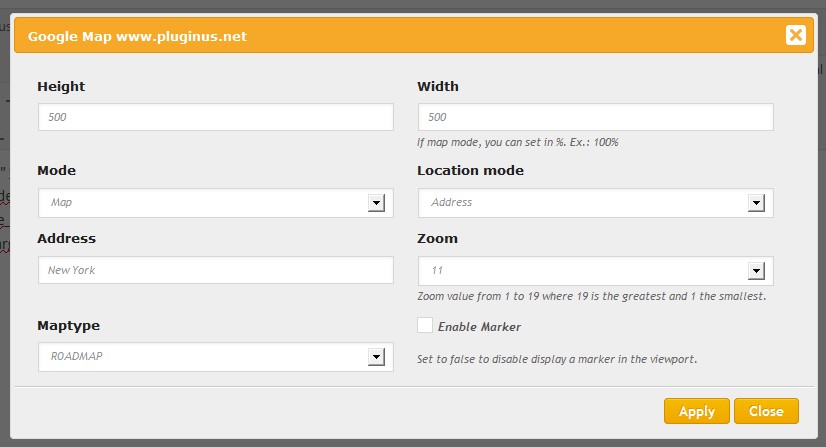Open the Mode dropdown showing Map
The width and height of the screenshot is (826, 447).
point(215,203)
